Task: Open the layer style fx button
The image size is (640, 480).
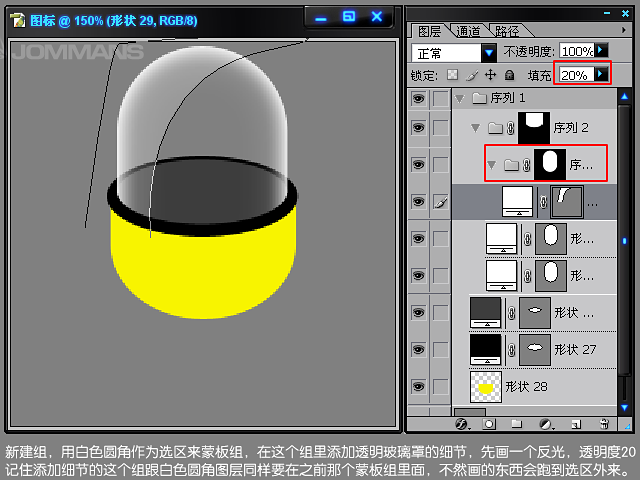Action: (x=462, y=424)
